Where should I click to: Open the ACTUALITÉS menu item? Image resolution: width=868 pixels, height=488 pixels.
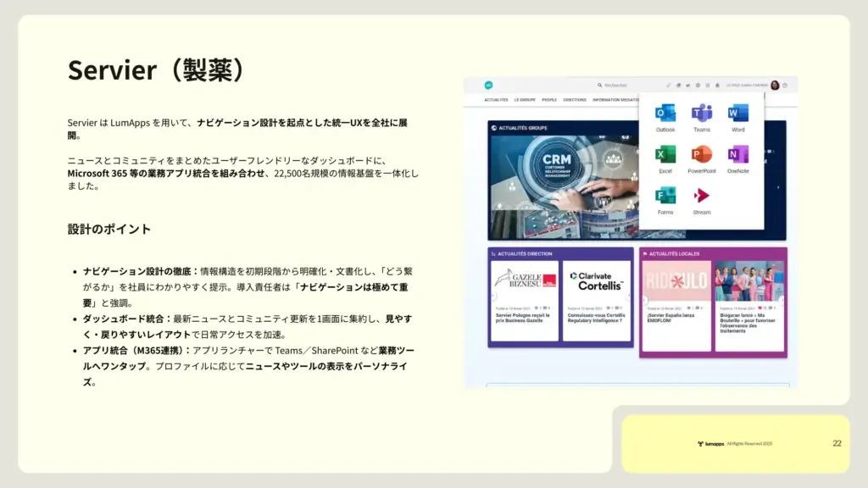click(x=496, y=100)
